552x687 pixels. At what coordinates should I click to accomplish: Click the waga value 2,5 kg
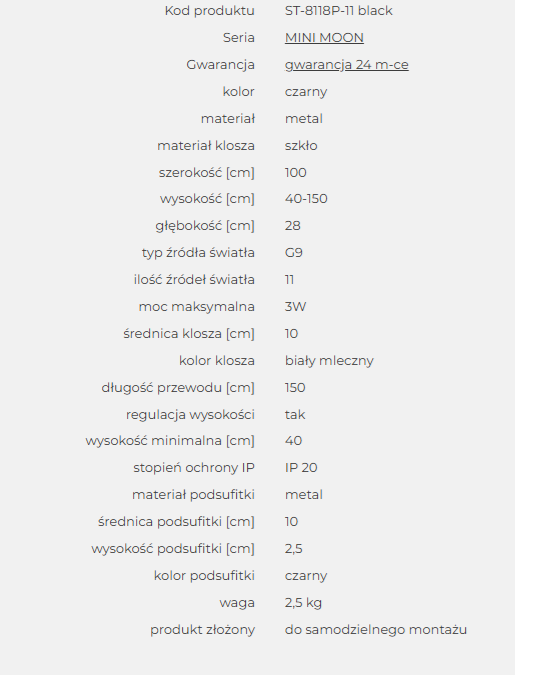pos(303,603)
